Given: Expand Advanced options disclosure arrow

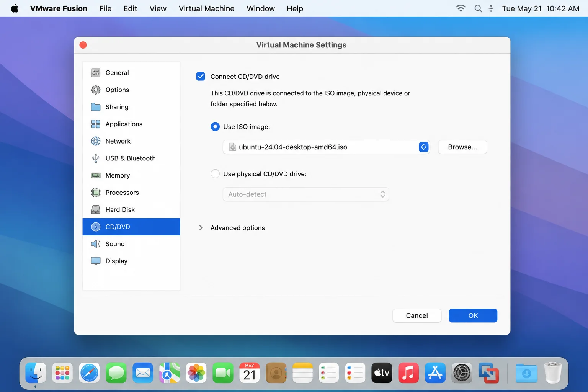Looking at the screenshot, I should 201,228.
